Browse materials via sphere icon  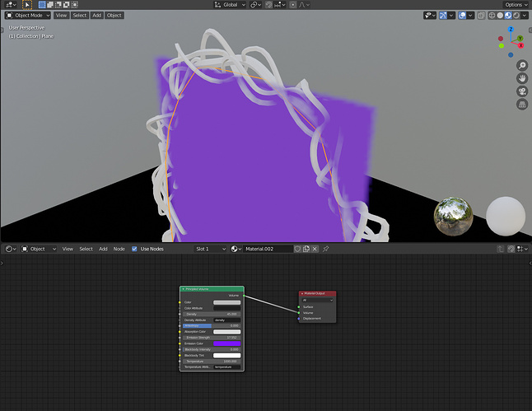tap(236, 249)
